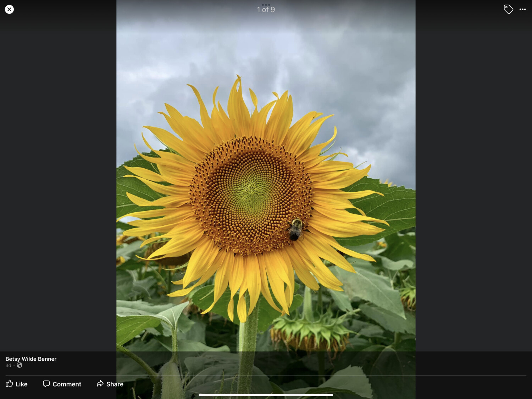Click the Share button

tap(110, 384)
